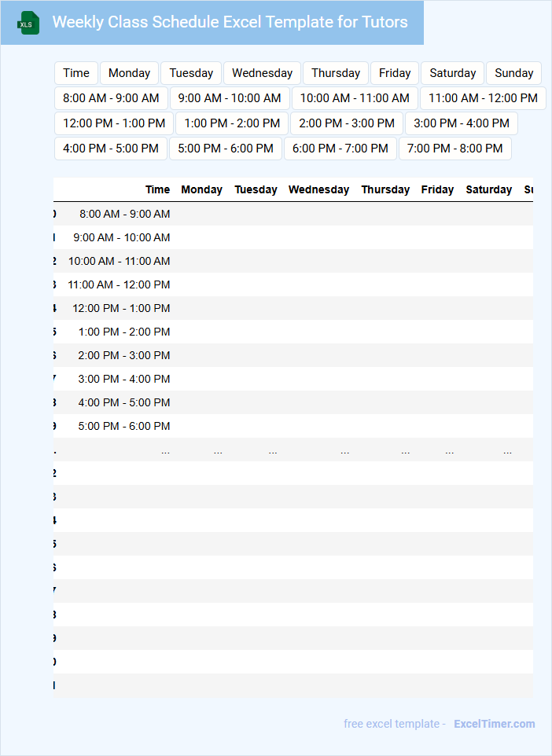Select table row 3:00 PM - 4:00 PM
The image size is (552, 756).
293,380
